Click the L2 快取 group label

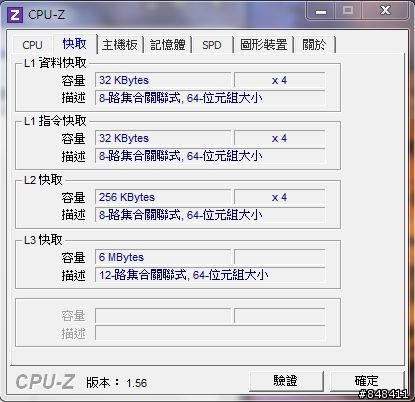[43, 180]
